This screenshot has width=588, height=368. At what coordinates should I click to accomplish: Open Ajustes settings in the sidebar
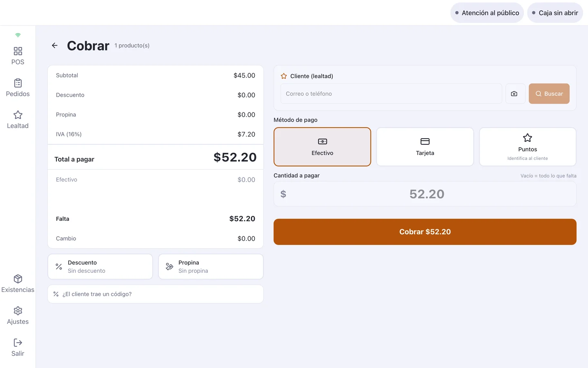coord(18,316)
